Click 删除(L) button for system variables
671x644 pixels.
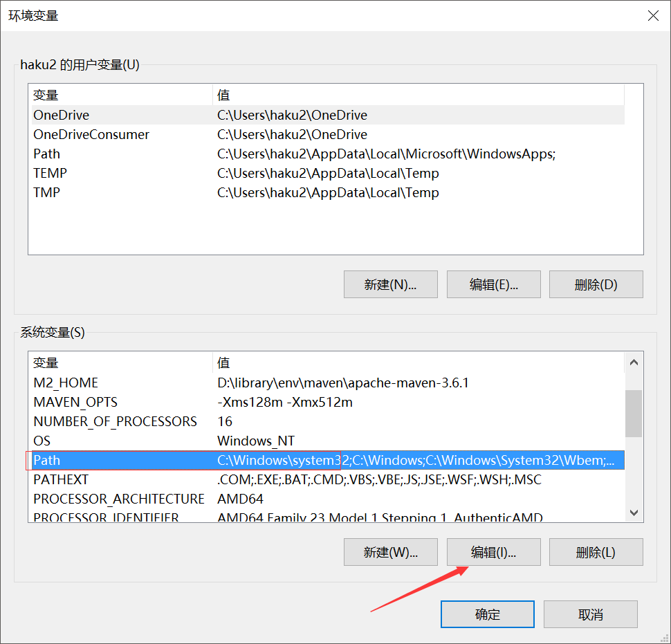point(596,553)
